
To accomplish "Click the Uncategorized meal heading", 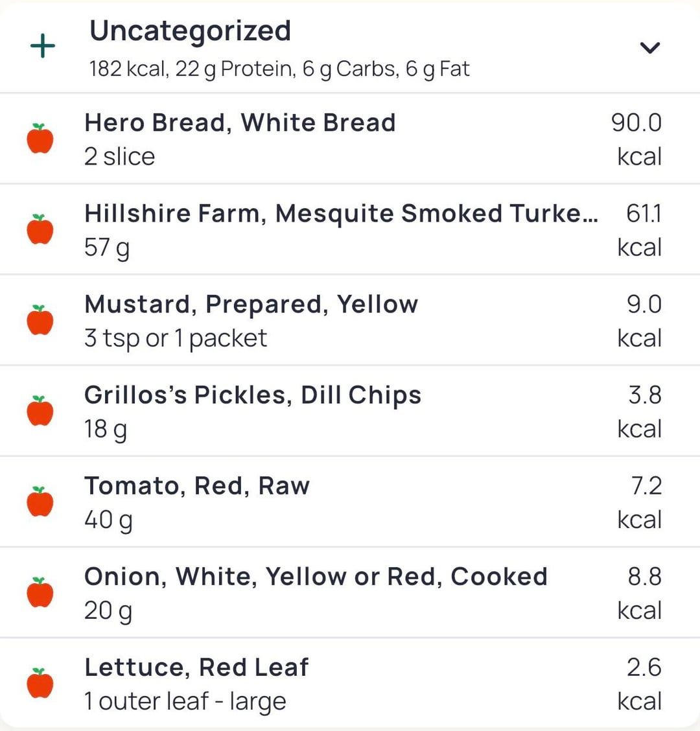I will pyautogui.click(x=190, y=31).
